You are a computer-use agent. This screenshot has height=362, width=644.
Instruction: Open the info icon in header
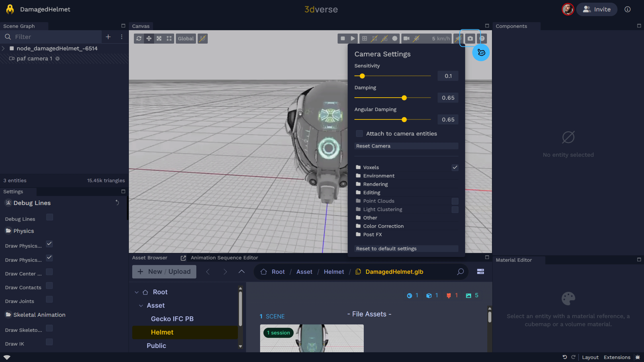tap(627, 9)
